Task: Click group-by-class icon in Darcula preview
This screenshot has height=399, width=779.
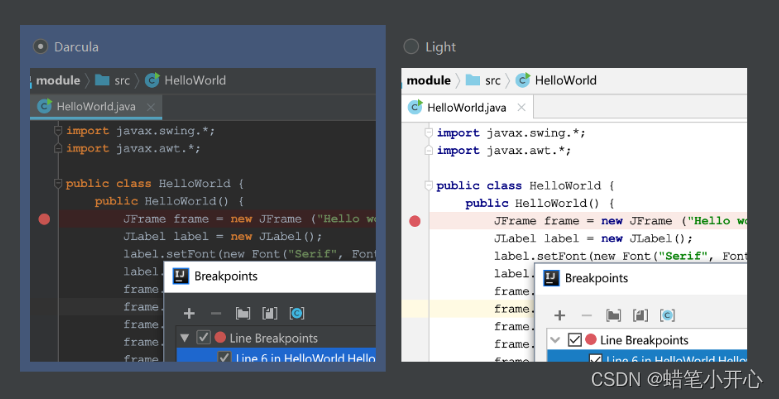Action: [297, 314]
